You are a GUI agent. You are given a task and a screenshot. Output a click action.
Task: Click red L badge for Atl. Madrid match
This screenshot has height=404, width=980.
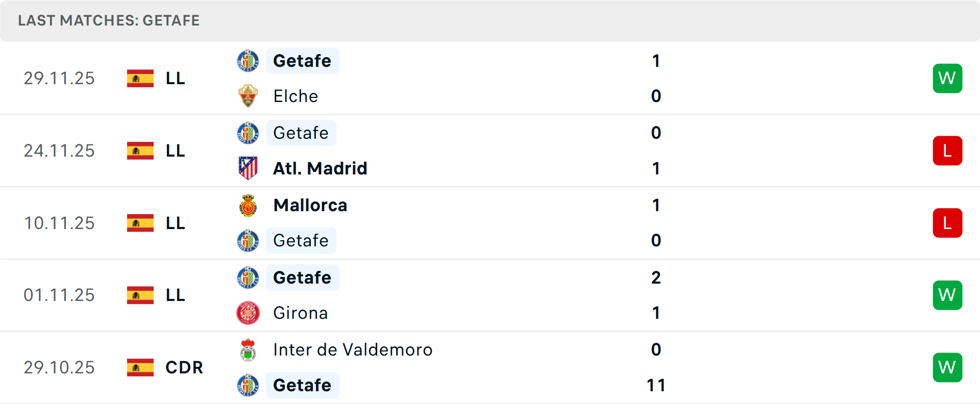pos(947,151)
